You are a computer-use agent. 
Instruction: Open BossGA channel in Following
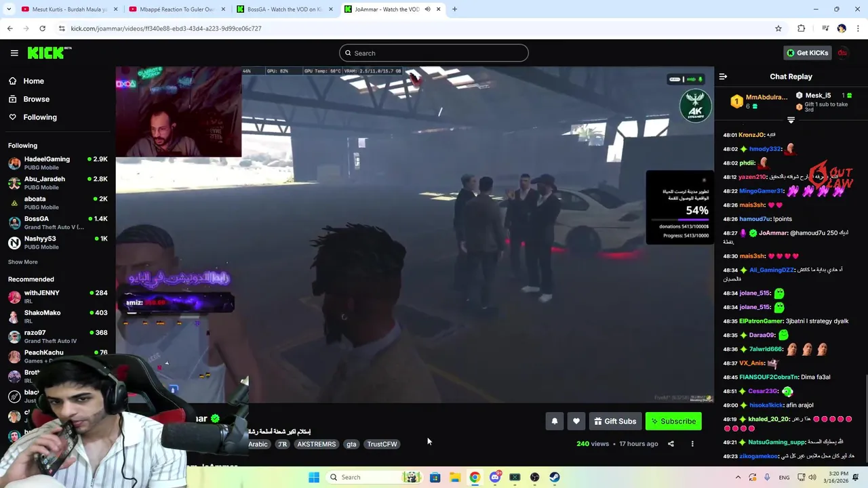click(58, 222)
